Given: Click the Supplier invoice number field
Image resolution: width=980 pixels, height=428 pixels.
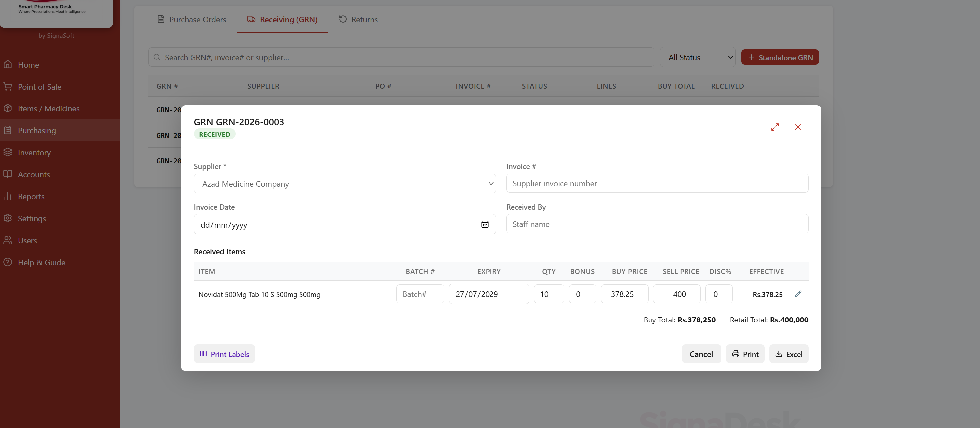Looking at the screenshot, I should pyautogui.click(x=657, y=184).
